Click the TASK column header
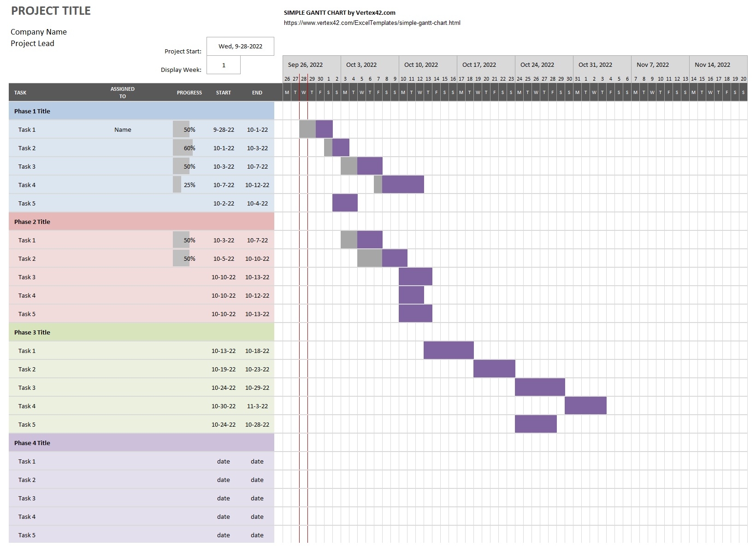Image resolution: width=756 pixels, height=552 pixels. click(x=20, y=93)
